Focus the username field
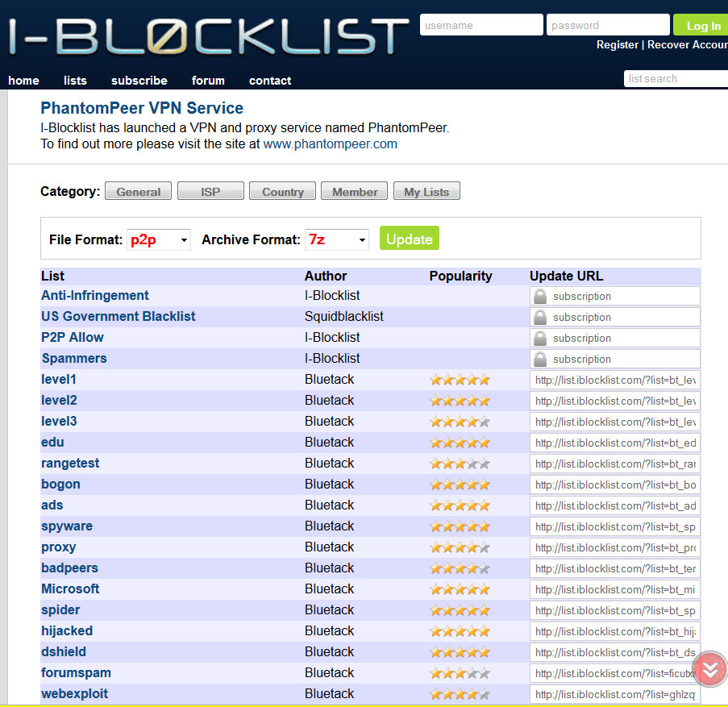The image size is (728, 707). pyautogui.click(x=481, y=25)
